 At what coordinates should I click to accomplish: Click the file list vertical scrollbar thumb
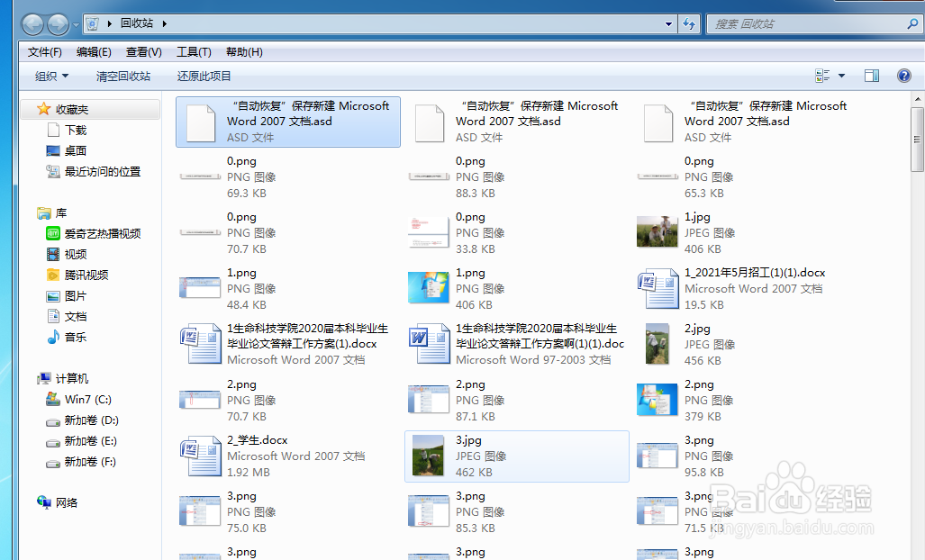click(x=917, y=140)
